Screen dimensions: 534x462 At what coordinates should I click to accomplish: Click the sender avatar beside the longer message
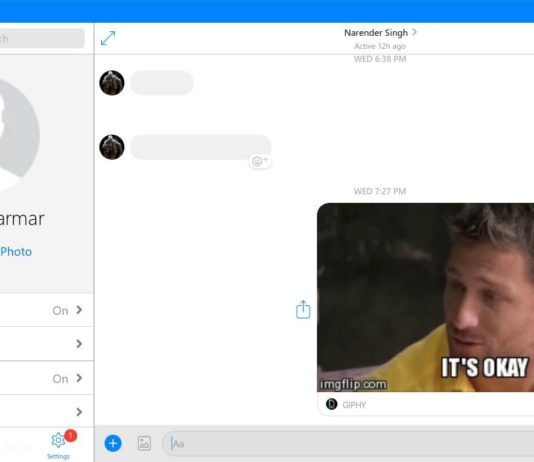coord(112,147)
